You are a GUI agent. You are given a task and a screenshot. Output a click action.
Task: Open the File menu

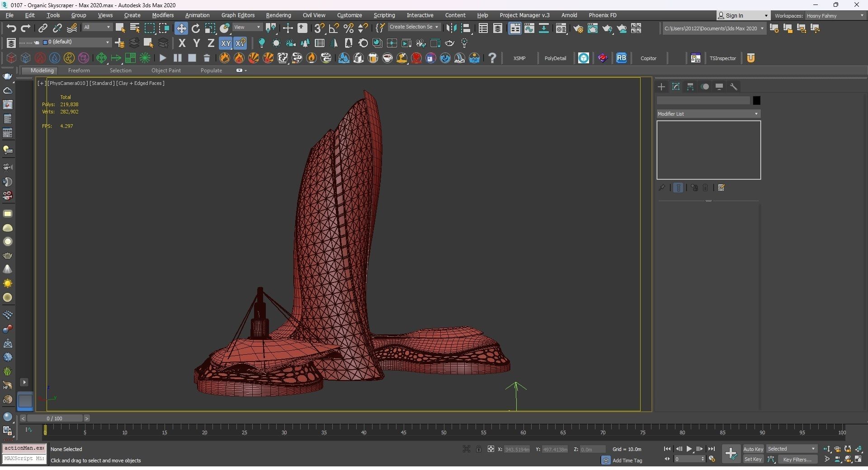(x=9, y=15)
